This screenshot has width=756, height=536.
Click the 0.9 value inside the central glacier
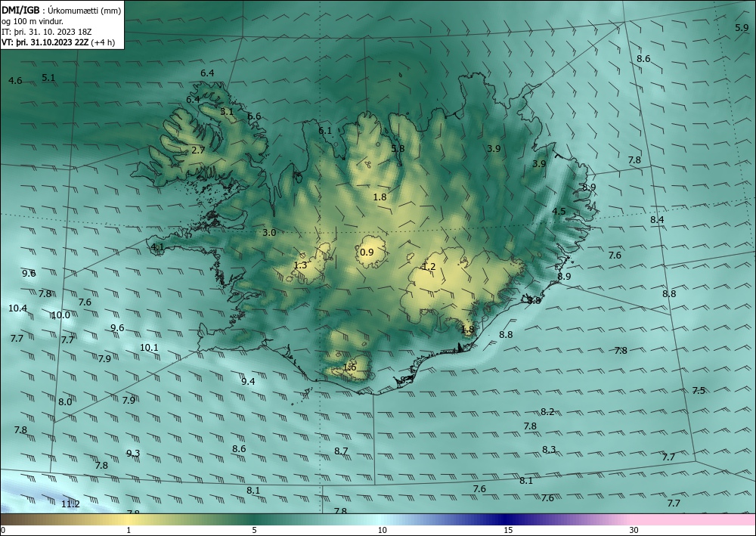click(x=367, y=252)
